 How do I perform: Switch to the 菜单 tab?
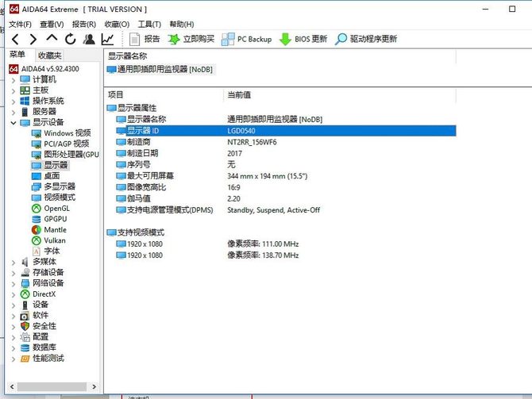[x=17, y=55]
